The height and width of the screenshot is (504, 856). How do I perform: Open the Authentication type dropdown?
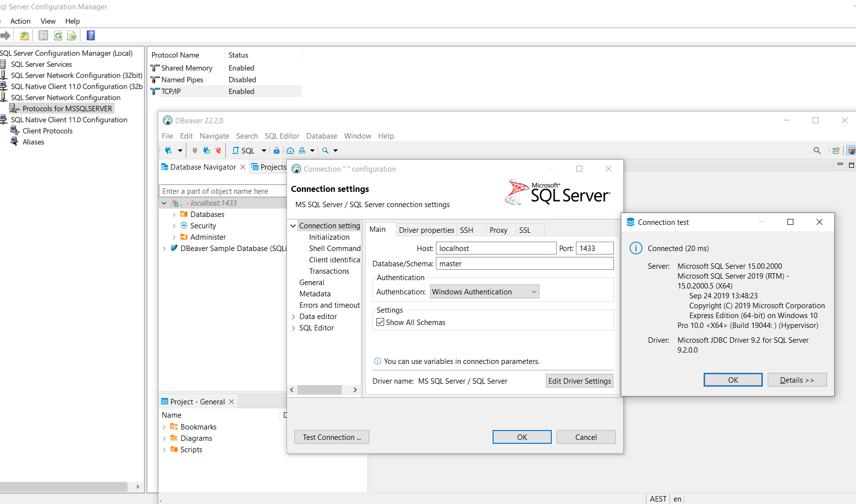[485, 292]
